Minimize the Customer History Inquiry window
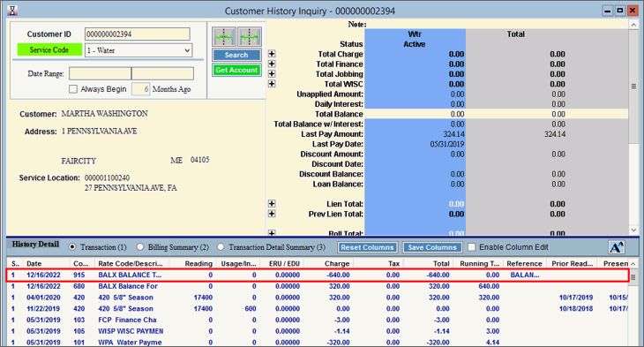This screenshot has width=644, height=347. (608, 11)
